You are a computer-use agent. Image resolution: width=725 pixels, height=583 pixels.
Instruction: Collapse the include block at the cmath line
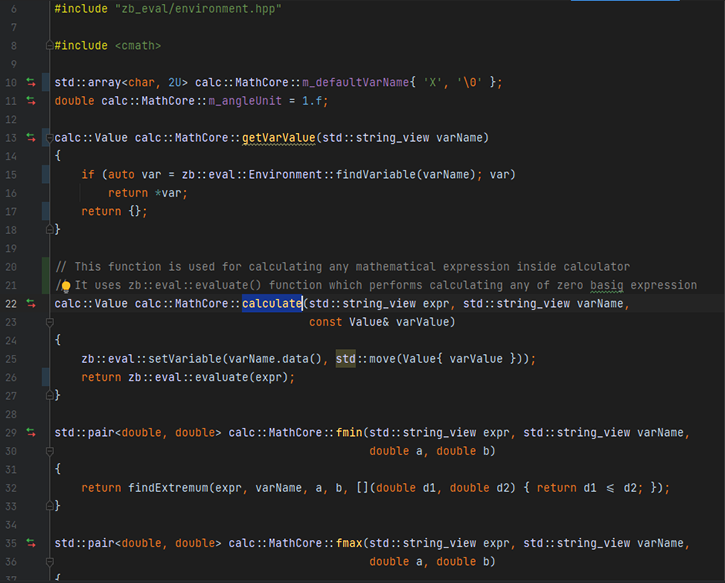pyautogui.click(x=47, y=46)
